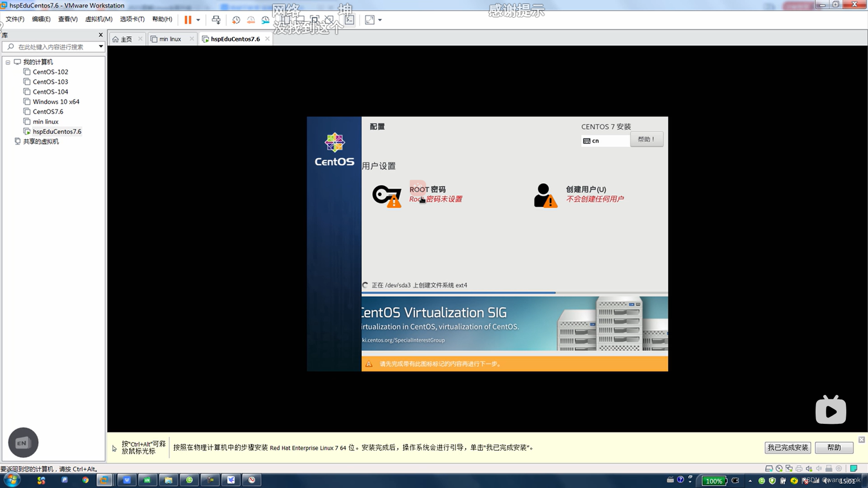Collapse the 我的计算机 tree node

pyautogui.click(x=8, y=62)
